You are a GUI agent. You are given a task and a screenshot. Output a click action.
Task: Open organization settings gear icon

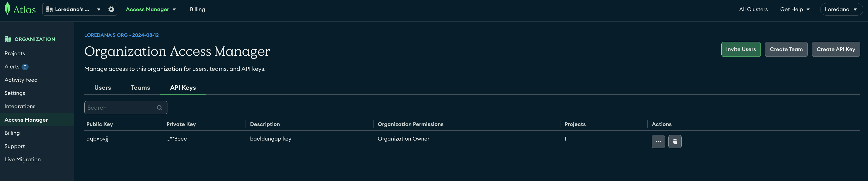pos(111,9)
